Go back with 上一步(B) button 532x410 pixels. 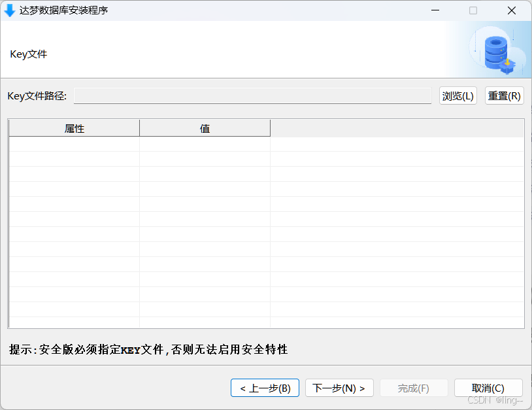click(265, 388)
